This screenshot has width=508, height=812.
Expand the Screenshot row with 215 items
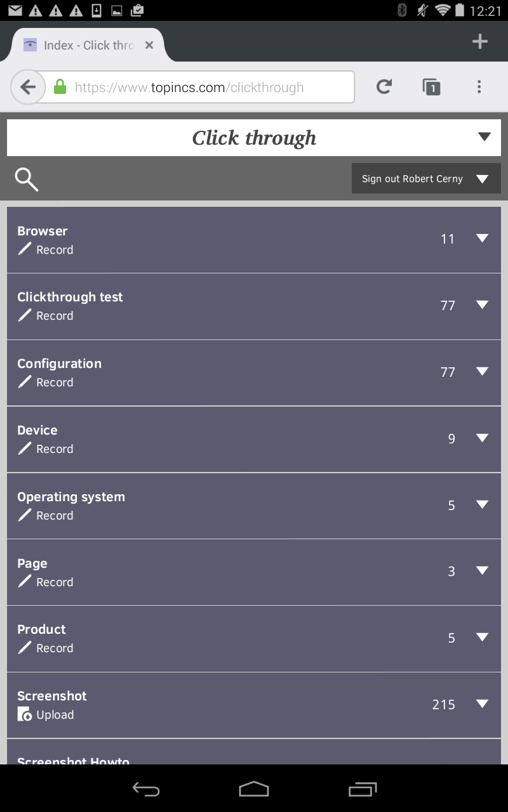pyautogui.click(x=482, y=704)
